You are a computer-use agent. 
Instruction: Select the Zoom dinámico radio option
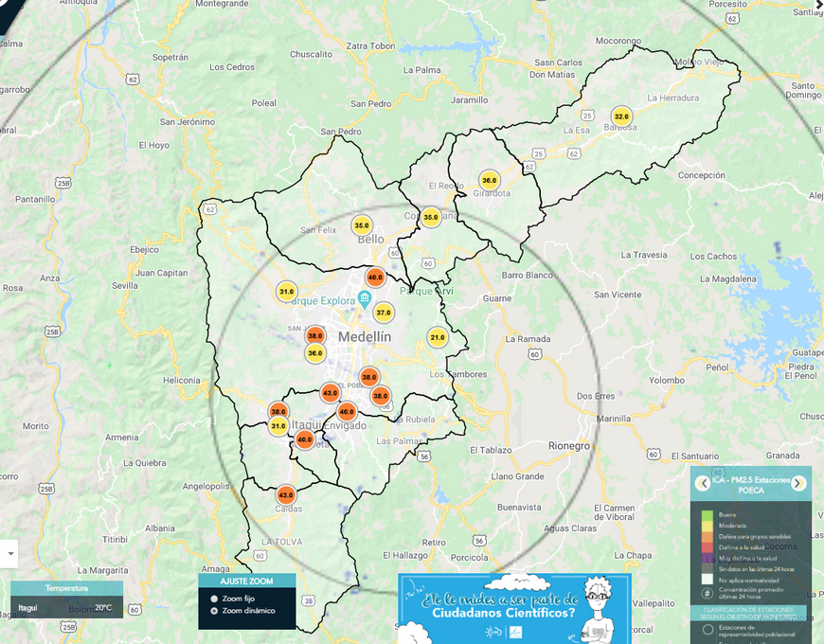214,611
